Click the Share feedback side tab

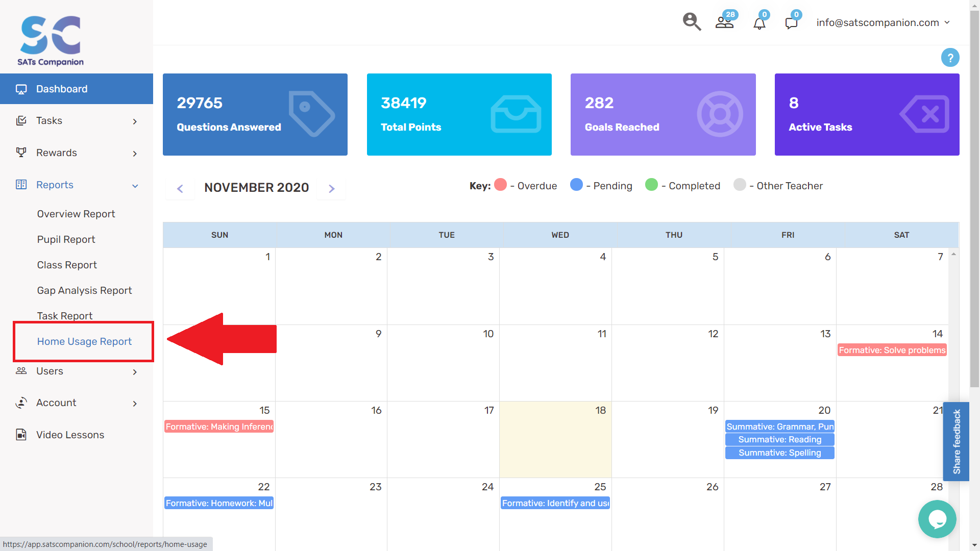[x=956, y=441]
